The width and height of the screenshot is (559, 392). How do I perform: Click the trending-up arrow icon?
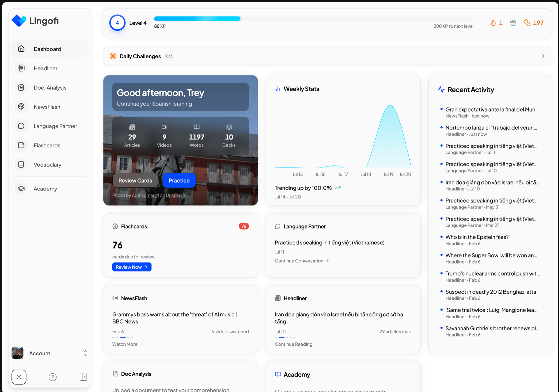(338, 188)
